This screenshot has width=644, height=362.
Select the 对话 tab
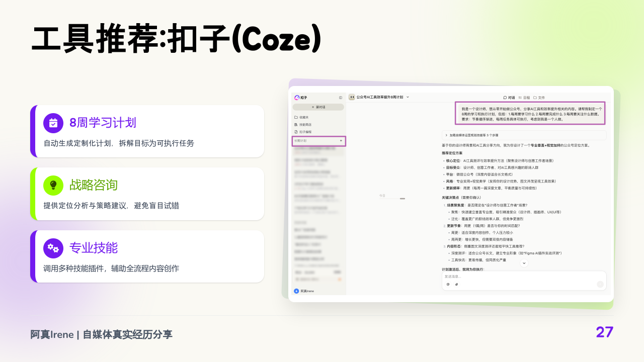pyautogui.click(x=509, y=98)
